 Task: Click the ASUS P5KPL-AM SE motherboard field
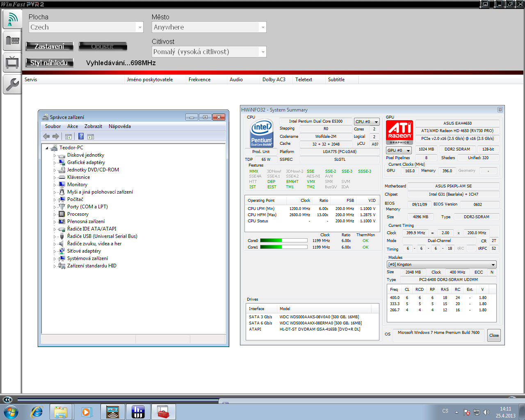pos(453,186)
